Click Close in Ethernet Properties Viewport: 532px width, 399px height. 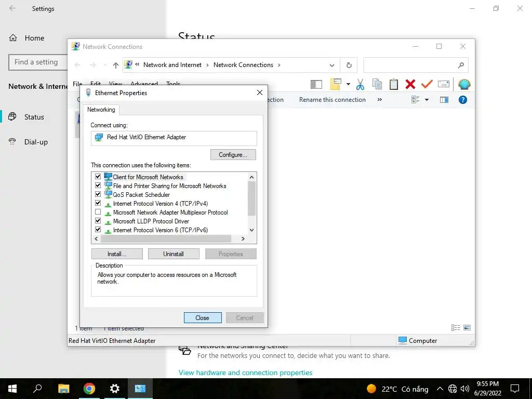point(203,318)
